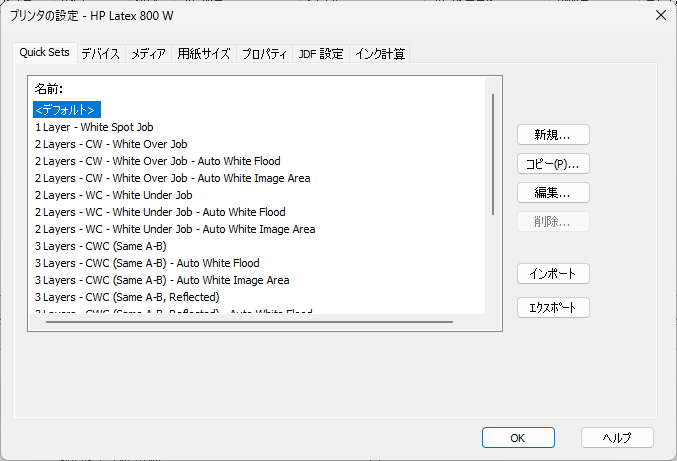Select the 用紙サイズ tab
677x461 pixels.
(204, 54)
